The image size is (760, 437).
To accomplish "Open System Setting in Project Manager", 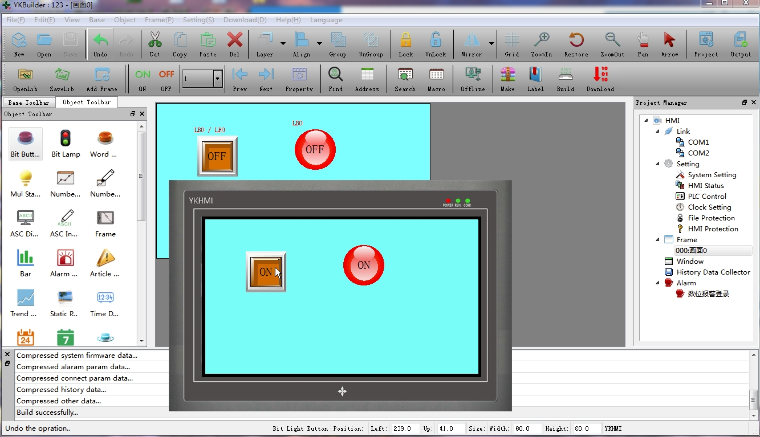I will [x=711, y=175].
